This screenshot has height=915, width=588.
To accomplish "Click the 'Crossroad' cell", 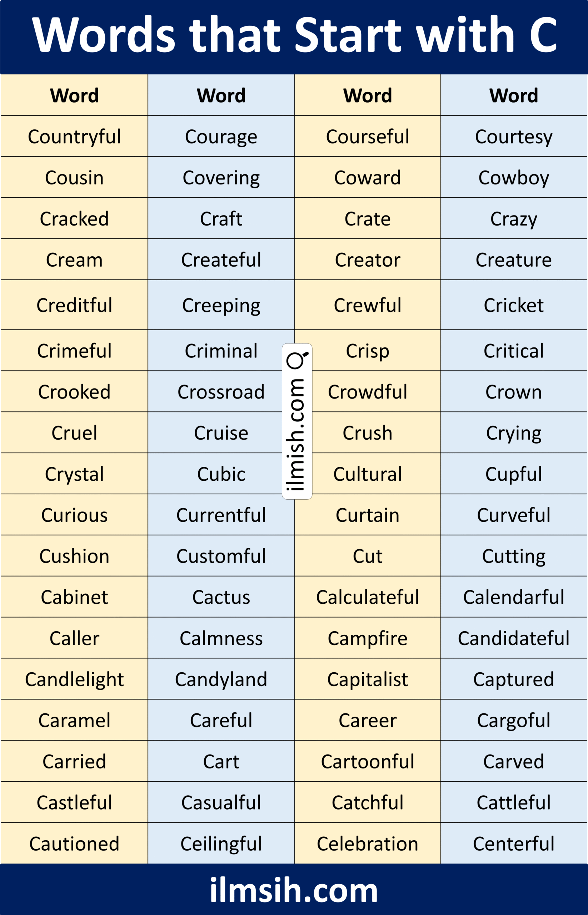I will pyautogui.click(x=221, y=392).
